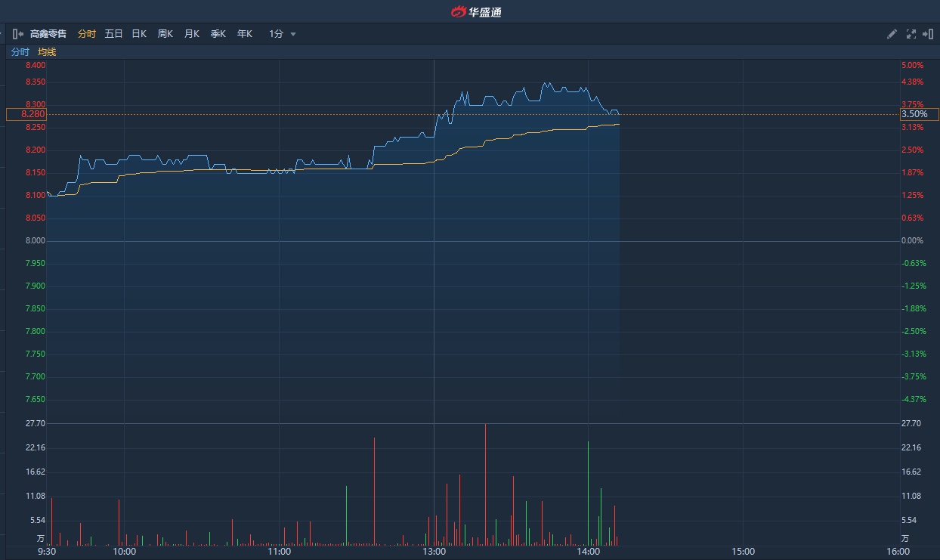Open the 1分 interval dropdown arrow
Image resolution: width=940 pixels, height=560 pixels.
coord(293,34)
